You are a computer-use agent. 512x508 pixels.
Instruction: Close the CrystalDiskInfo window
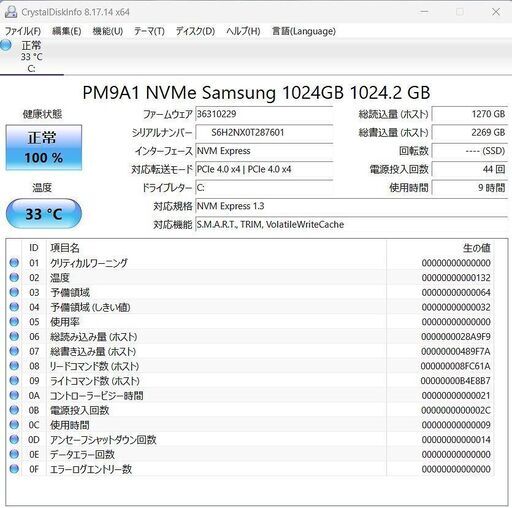pyautogui.click(x=496, y=12)
